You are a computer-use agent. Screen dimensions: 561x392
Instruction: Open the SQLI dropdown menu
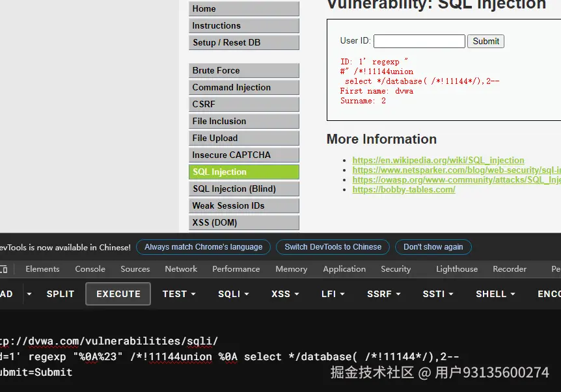tap(233, 294)
